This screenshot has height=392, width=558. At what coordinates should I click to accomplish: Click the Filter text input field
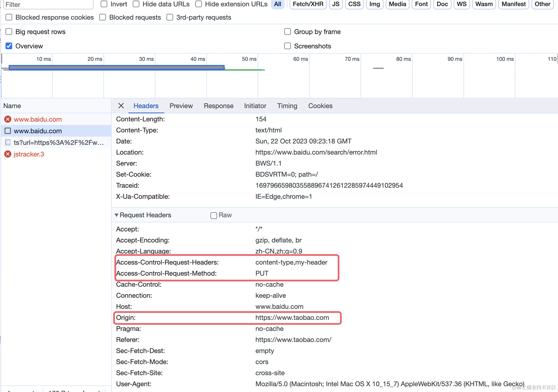[48, 4]
